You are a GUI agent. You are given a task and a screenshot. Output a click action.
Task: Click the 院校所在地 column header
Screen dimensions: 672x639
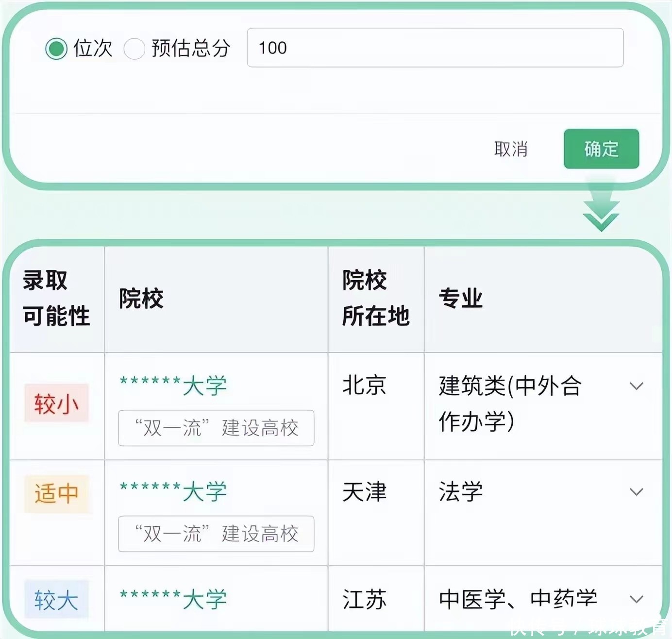pyautogui.click(x=375, y=298)
